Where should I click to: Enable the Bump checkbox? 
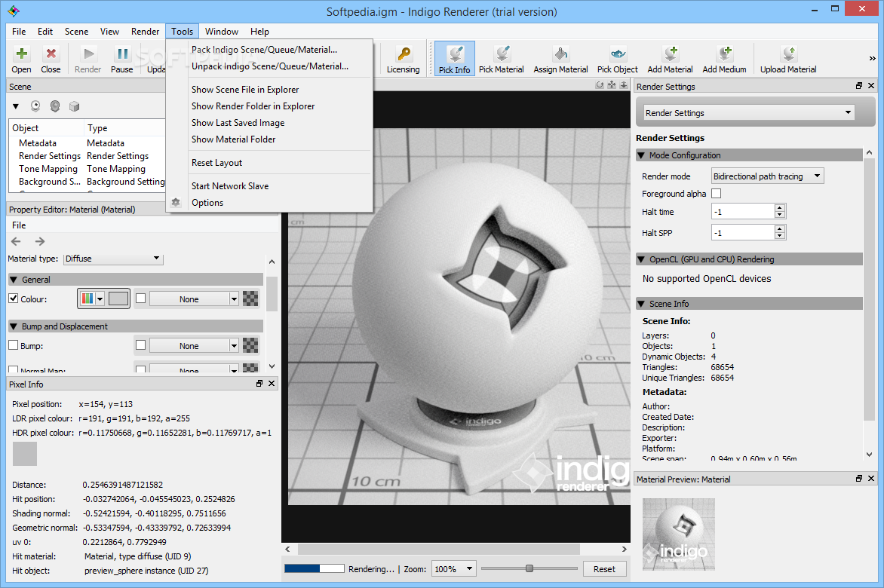coord(14,345)
